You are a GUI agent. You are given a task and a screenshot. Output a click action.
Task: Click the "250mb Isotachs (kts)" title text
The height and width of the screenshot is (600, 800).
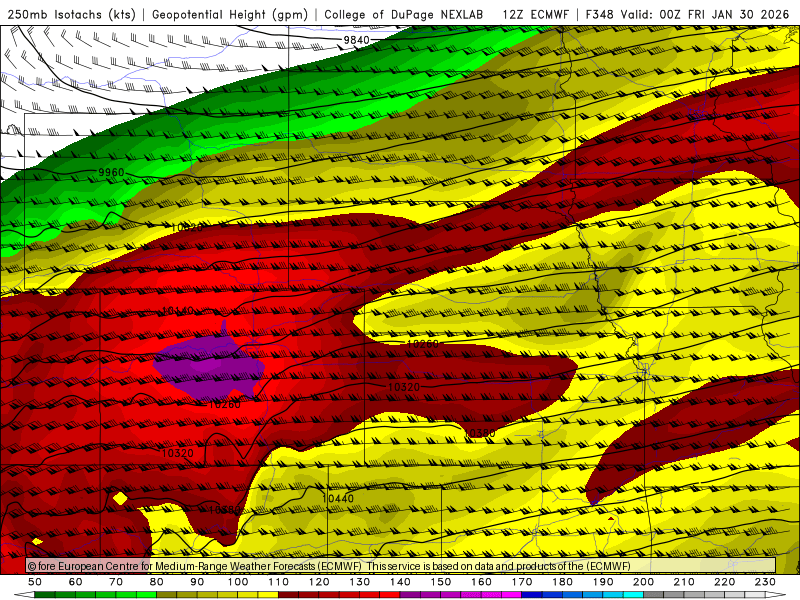(71, 14)
